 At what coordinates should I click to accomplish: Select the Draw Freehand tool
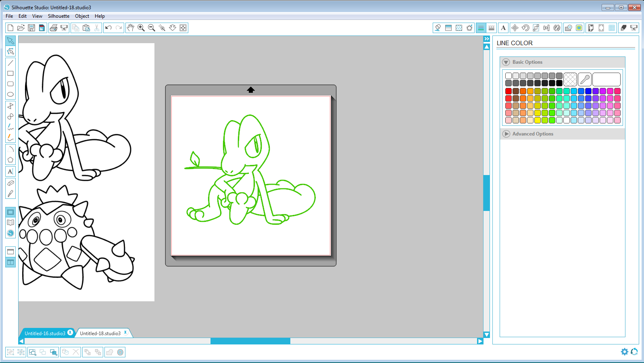pos(10,127)
